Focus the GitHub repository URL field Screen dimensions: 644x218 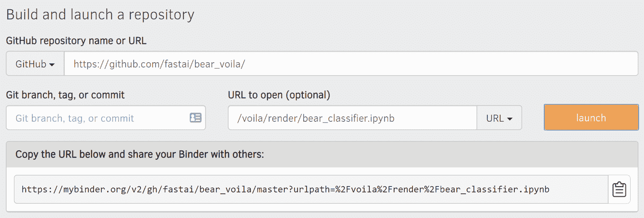pos(351,64)
